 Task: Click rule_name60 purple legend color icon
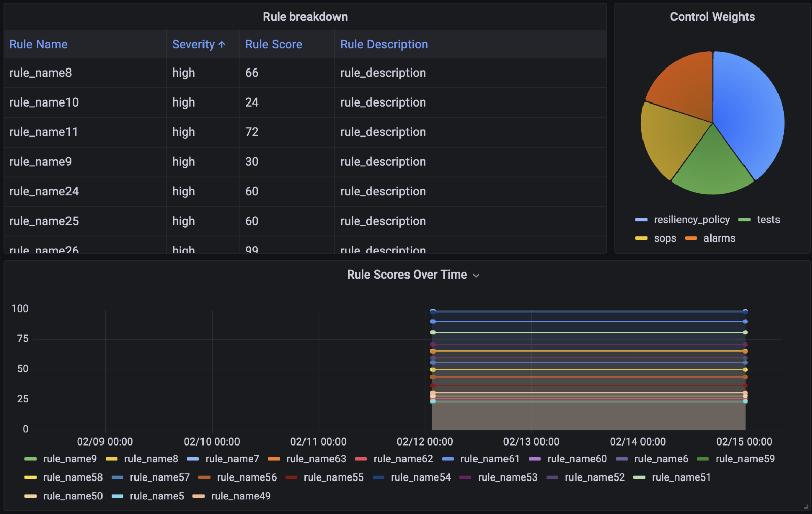(x=535, y=459)
